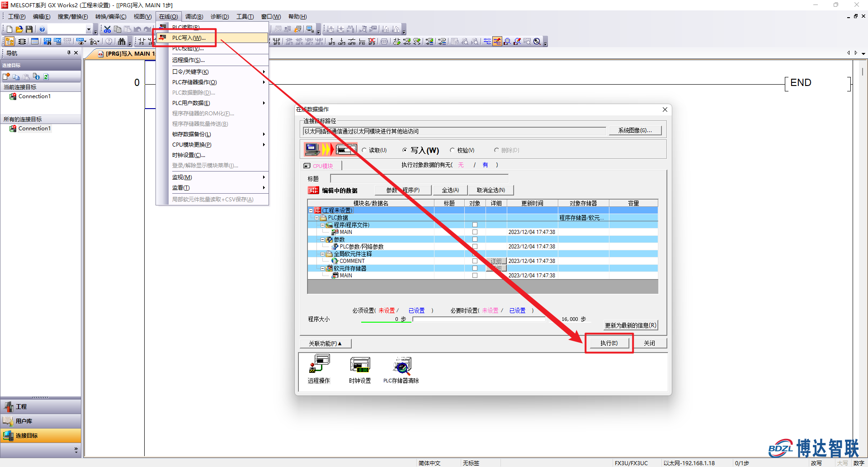The width and height of the screenshot is (868, 467).
Task: Click the 取消全选(N) button
Action: coord(491,190)
